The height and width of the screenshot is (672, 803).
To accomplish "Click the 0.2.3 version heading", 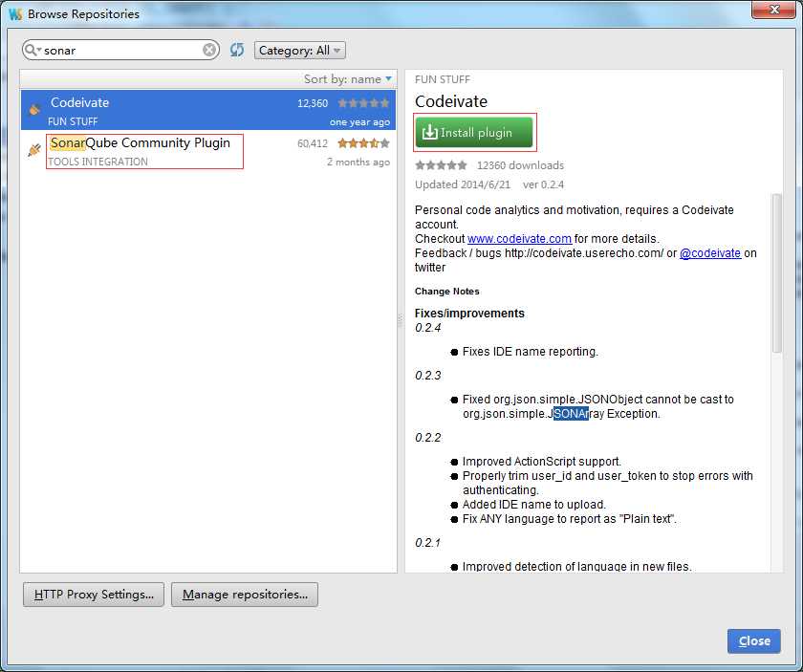I will [427, 375].
